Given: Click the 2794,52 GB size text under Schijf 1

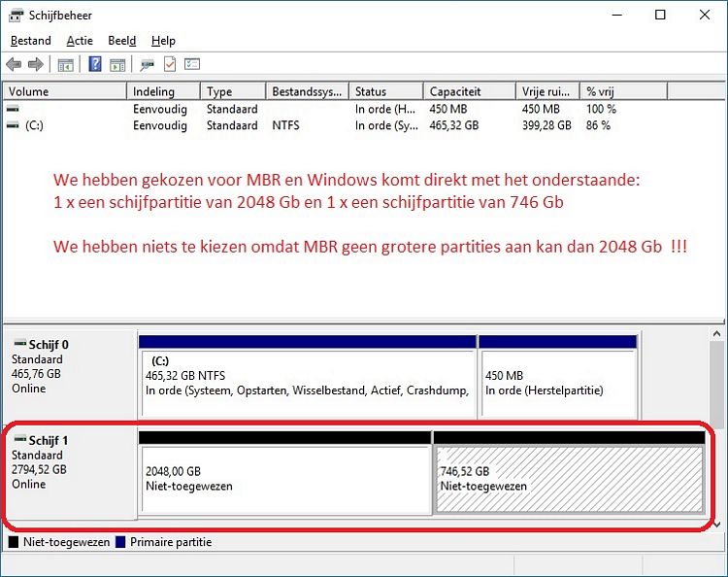Looking at the screenshot, I should coord(39,469).
